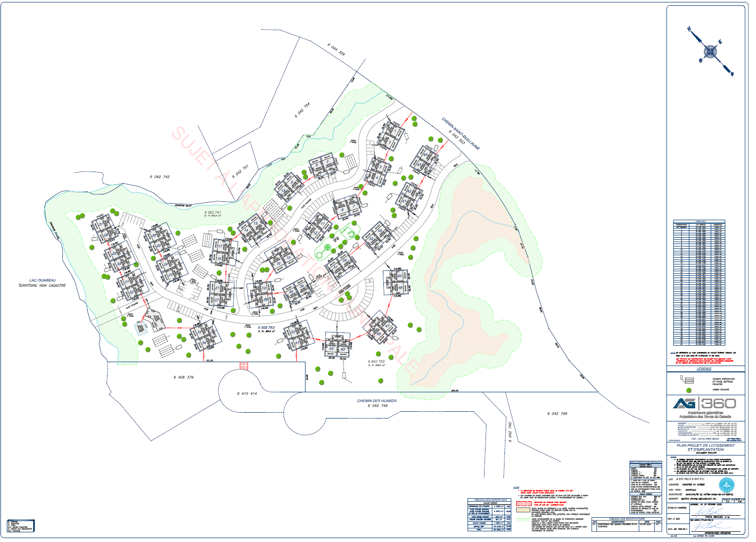Click lot number '6 042 749'
The height and width of the screenshot is (542, 756).
pyautogui.click(x=378, y=405)
